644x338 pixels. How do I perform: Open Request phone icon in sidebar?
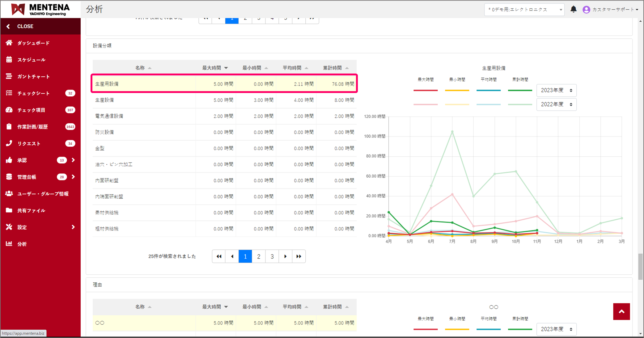[9, 143]
